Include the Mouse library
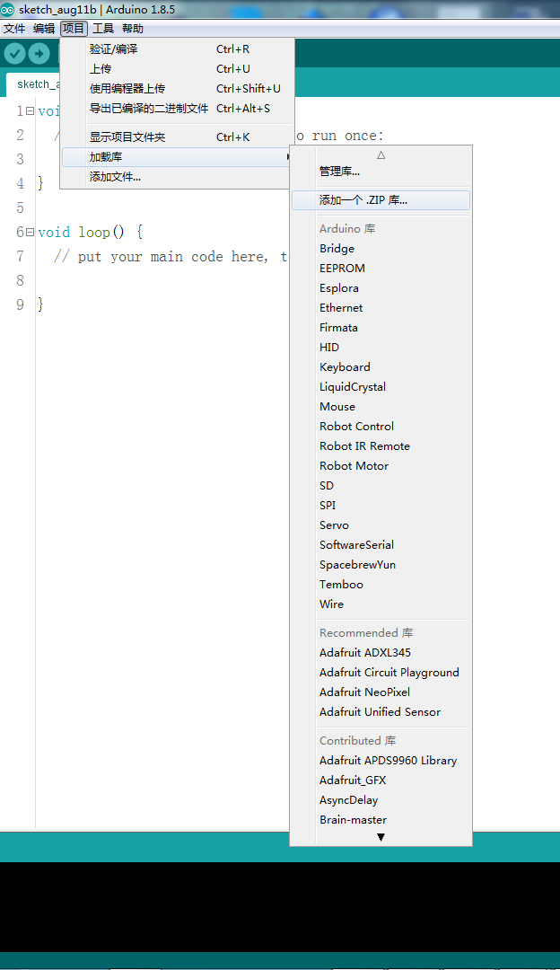The width and height of the screenshot is (560, 970). point(381,407)
